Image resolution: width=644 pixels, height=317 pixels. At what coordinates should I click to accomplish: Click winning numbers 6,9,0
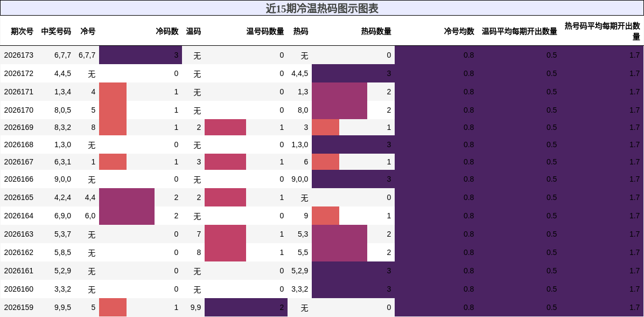[63, 216]
